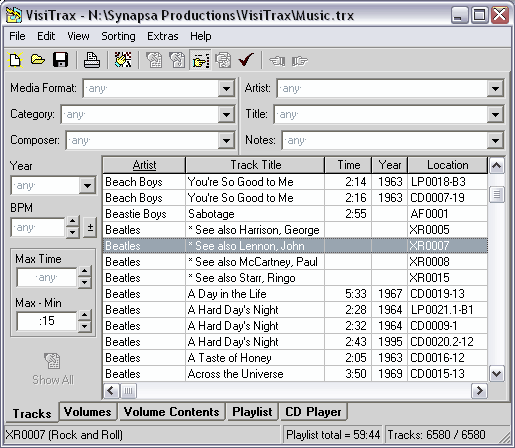Open the Help menu

[201, 36]
